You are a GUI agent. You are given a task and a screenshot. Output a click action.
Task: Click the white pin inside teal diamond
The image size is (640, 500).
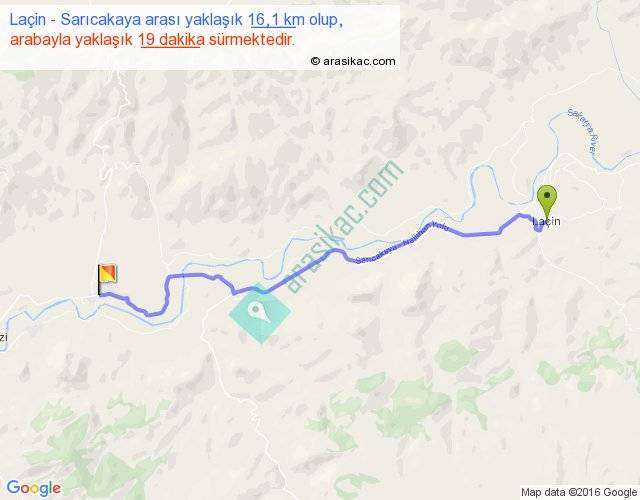point(259,312)
